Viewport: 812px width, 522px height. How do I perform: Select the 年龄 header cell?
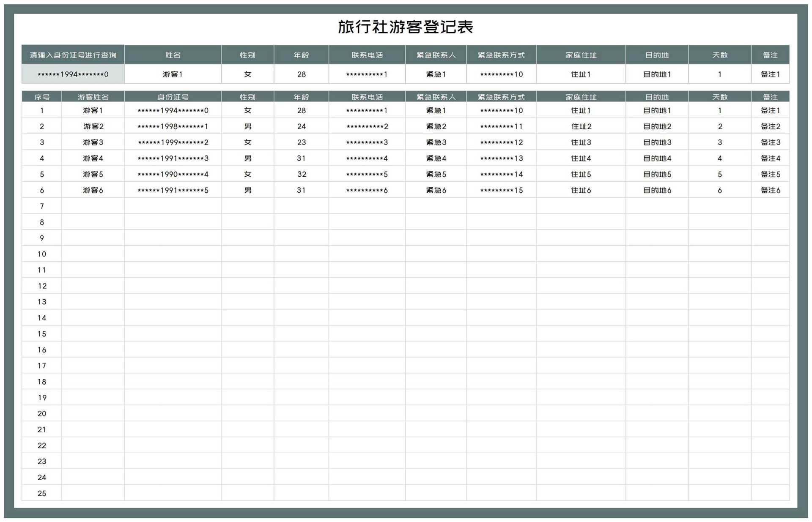pos(301,55)
